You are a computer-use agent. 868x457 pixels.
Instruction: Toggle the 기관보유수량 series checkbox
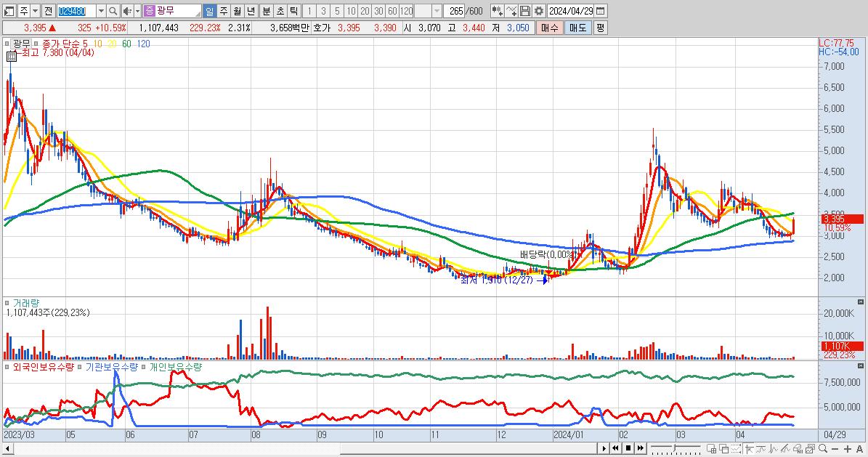point(80,367)
